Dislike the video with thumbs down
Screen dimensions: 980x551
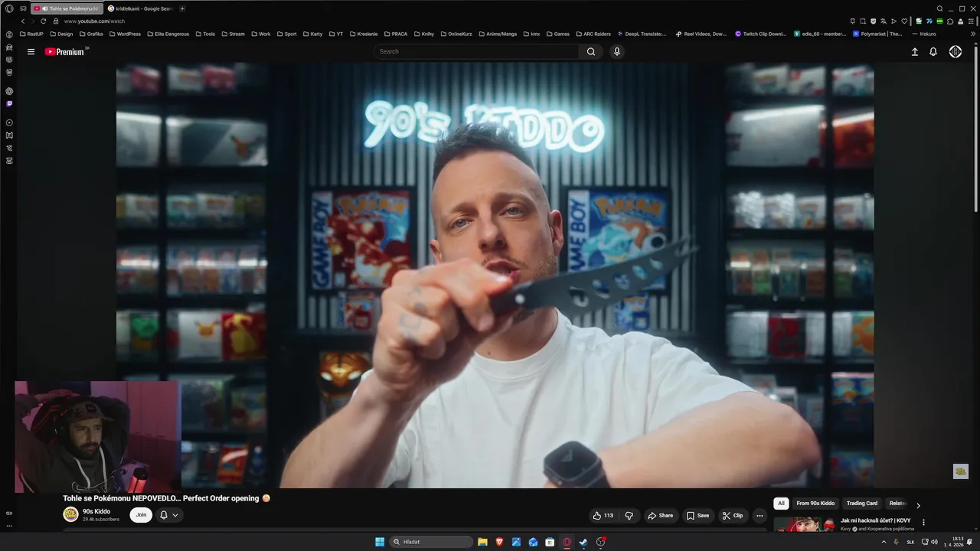[x=629, y=516]
